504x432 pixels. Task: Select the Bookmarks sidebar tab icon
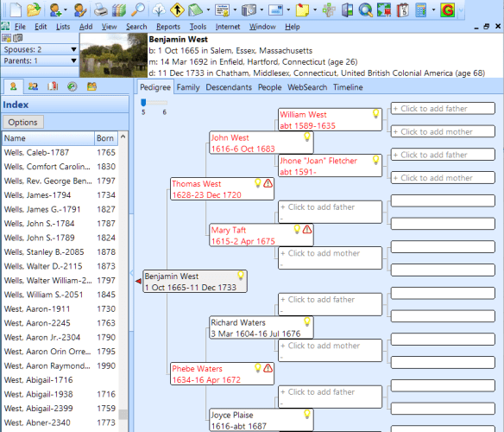click(x=53, y=86)
